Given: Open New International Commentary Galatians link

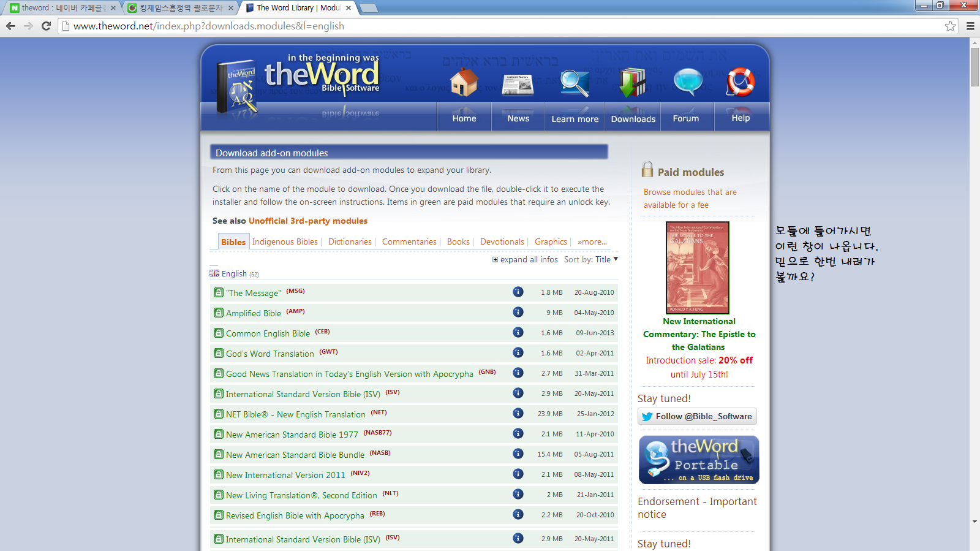Looking at the screenshot, I should (699, 334).
